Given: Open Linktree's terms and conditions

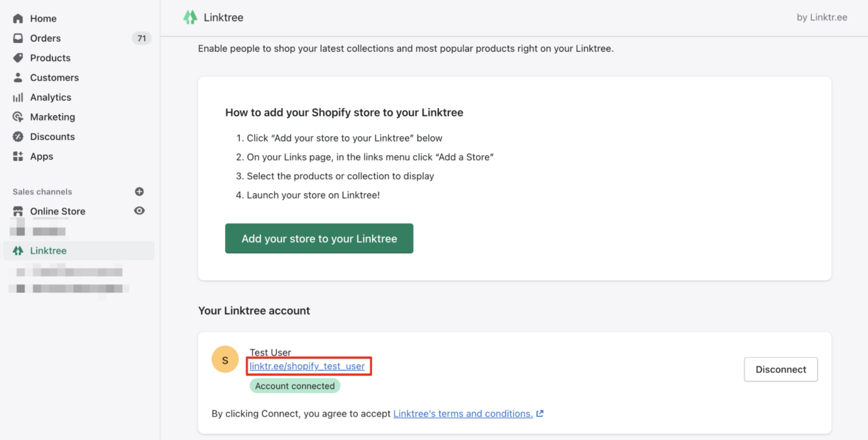Looking at the screenshot, I should point(463,413).
